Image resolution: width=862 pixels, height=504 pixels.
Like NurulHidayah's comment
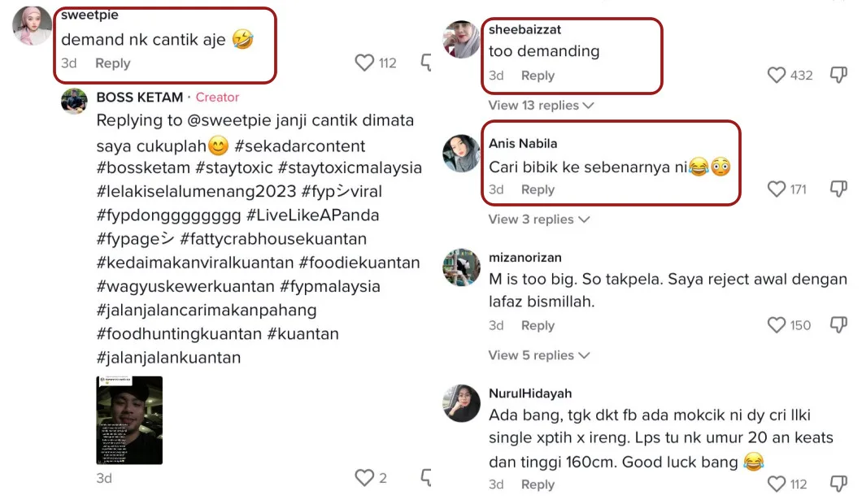pyautogui.click(x=777, y=484)
